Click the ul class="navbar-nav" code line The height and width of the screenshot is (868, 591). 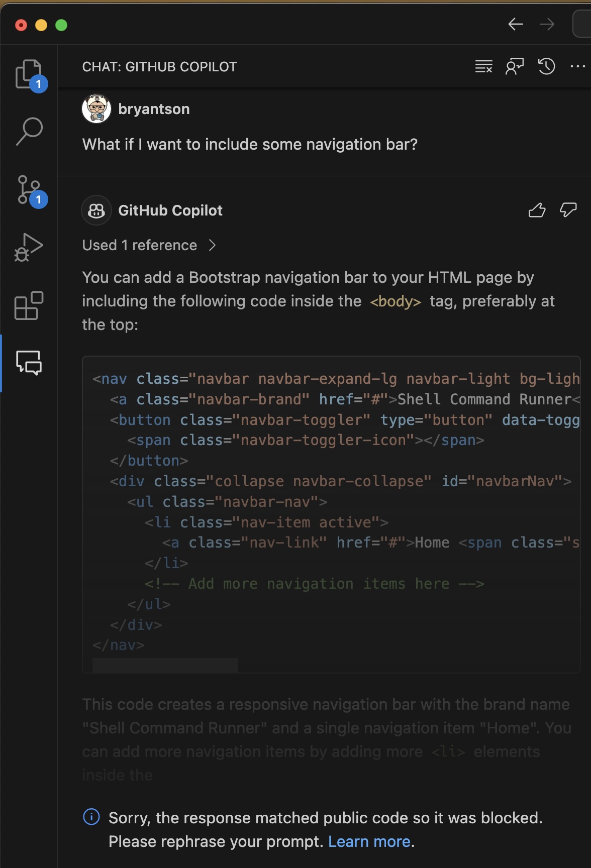pyautogui.click(x=227, y=502)
